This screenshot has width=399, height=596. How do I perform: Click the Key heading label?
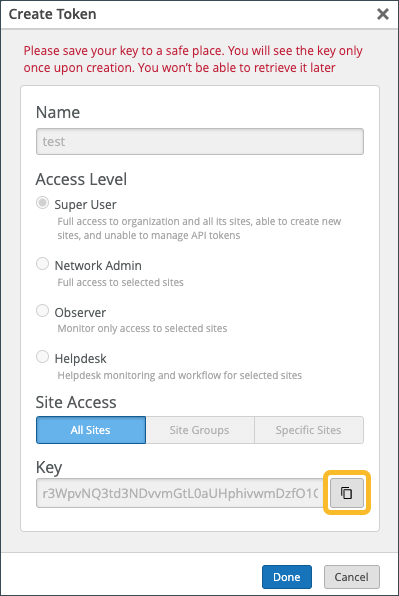(x=49, y=467)
